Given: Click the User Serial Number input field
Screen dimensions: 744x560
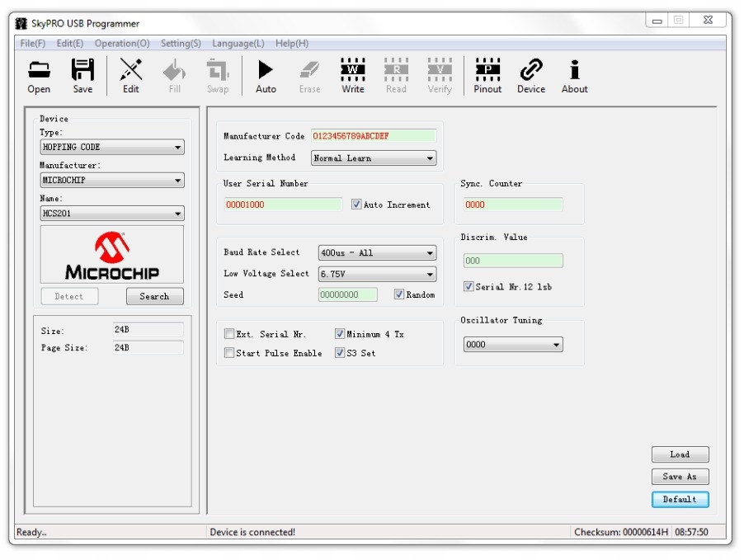Looking at the screenshot, I should 281,204.
